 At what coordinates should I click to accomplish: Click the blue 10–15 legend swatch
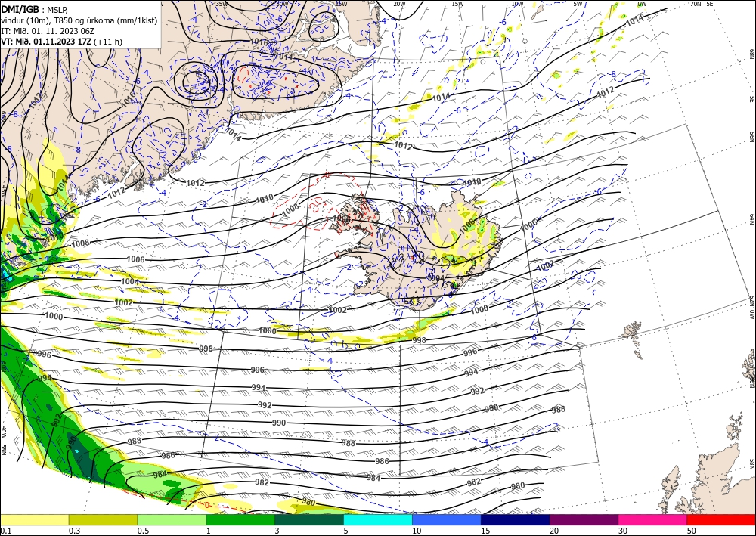point(447,519)
